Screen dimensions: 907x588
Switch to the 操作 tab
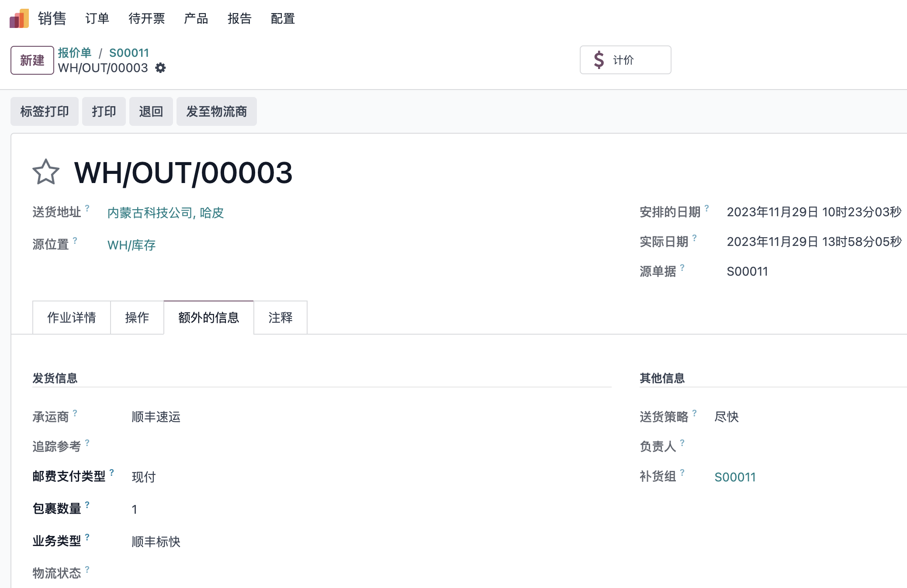(137, 318)
